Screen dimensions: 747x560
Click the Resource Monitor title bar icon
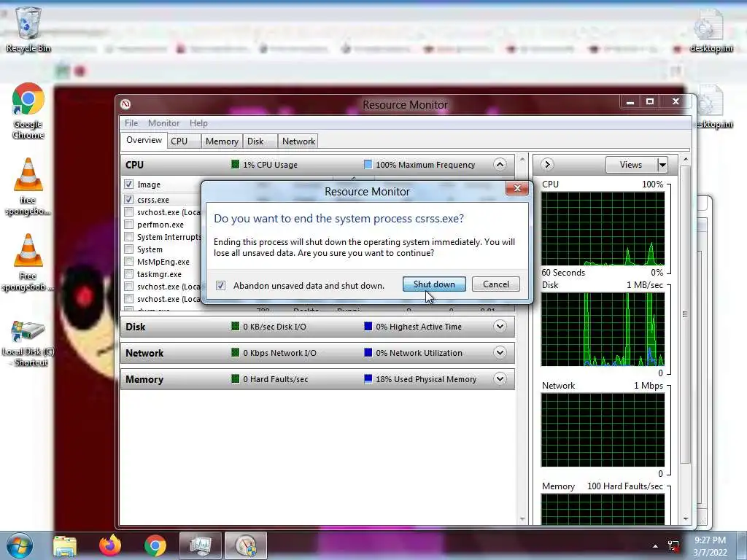tap(125, 104)
